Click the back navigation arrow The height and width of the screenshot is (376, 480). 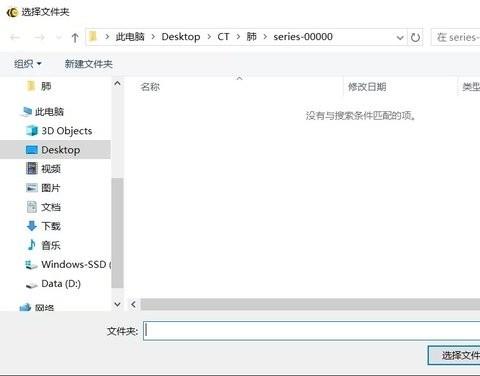[x=15, y=37]
